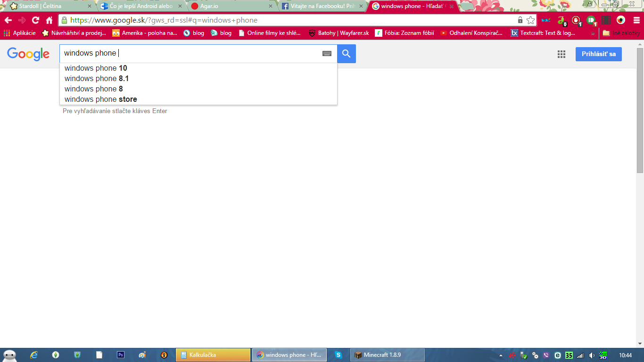Open the Chrome hamburger menu
The image size is (644, 362).
coord(636,20)
